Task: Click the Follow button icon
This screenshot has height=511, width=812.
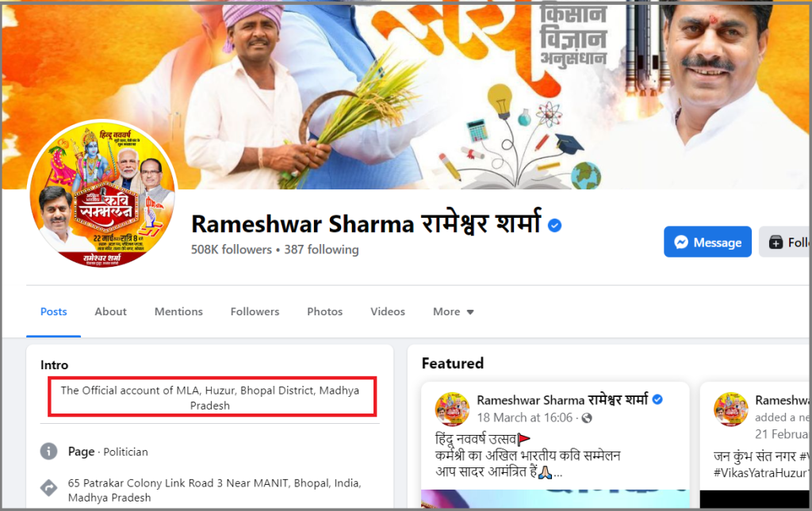Action: pyautogui.click(x=776, y=242)
